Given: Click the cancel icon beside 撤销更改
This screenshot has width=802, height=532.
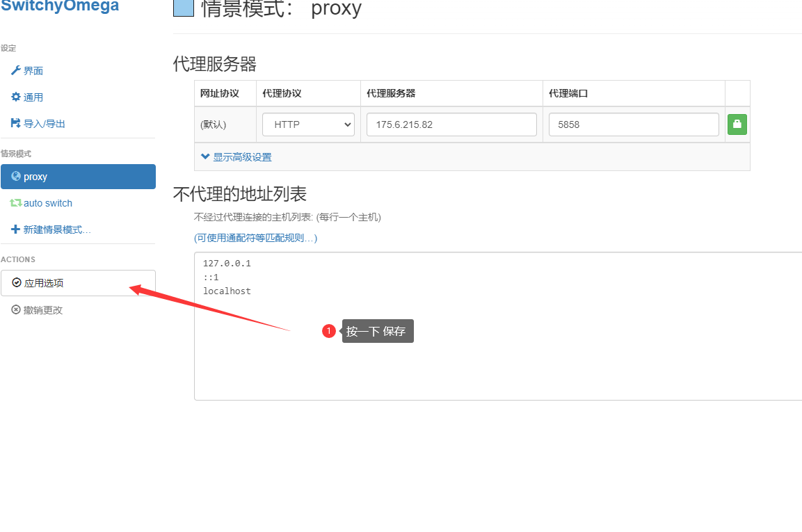Looking at the screenshot, I should 16,309.
